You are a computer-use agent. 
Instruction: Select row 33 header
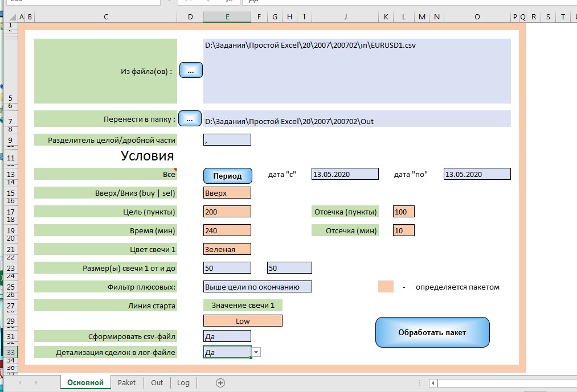[x=11, y=352]
